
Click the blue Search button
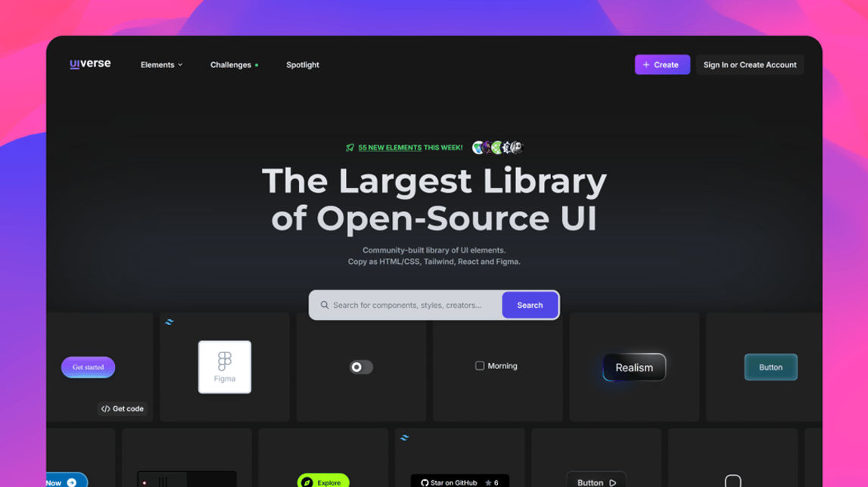(x=530, y=305)
